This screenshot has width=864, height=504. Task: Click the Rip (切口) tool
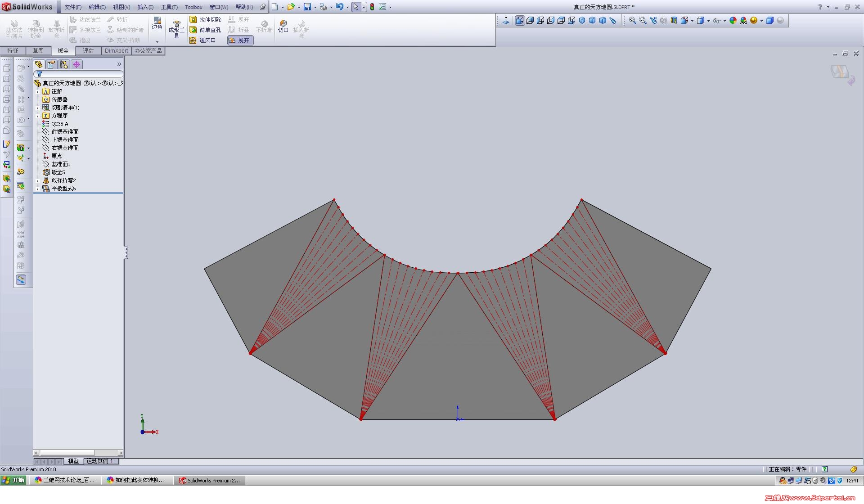click(283, 26)
